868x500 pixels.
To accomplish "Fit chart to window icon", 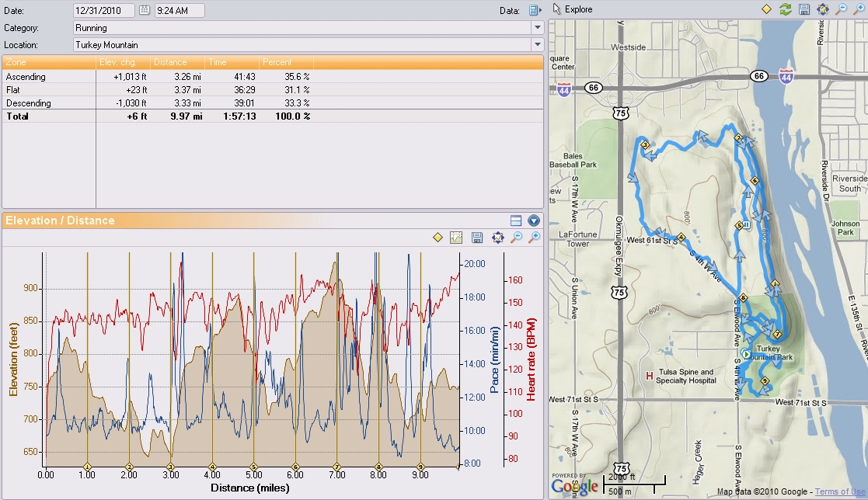I will click(x=497, y=238).
